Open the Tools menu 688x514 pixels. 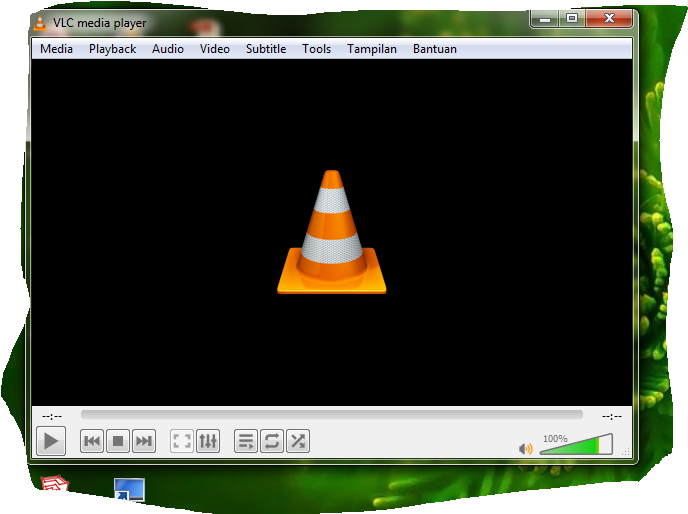pyautogui.click(x=316, y=49)
